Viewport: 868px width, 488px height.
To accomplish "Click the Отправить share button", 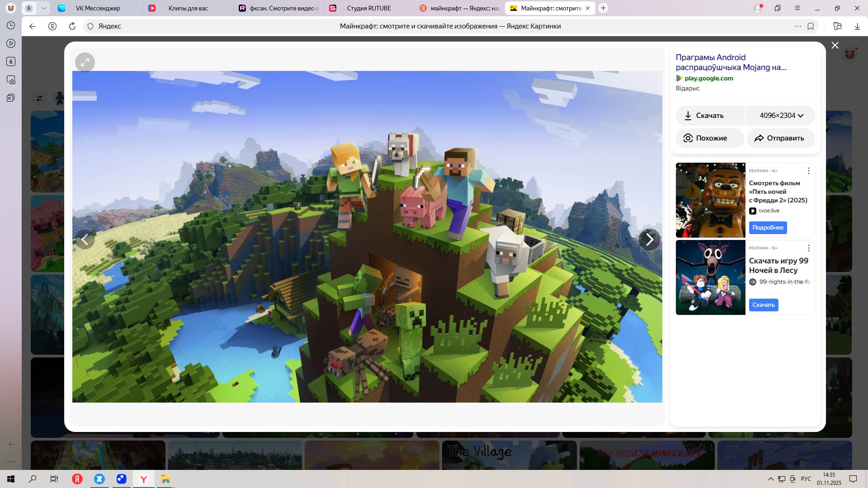I will pyautogui.click(x=781, y=138).
